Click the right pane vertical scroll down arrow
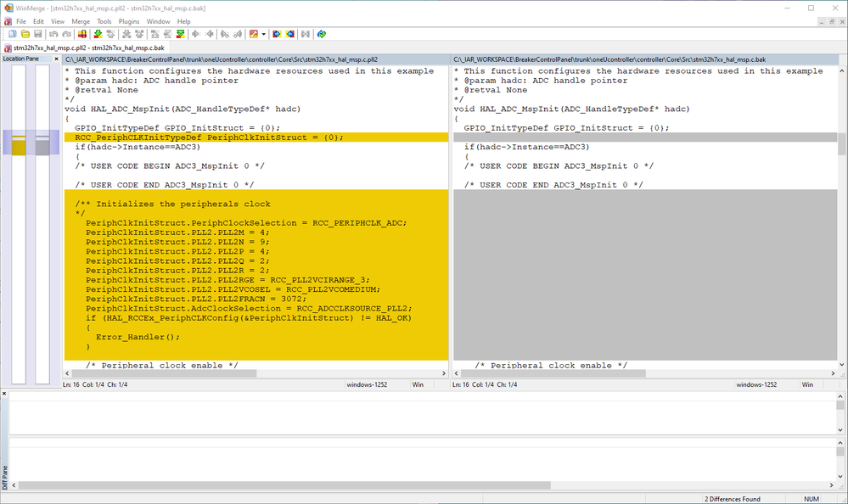The image size is (848, 504). (x=842, y=365)
